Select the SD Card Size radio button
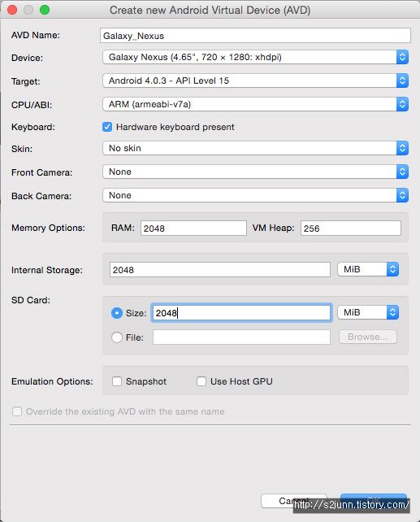The image size is (420, 522). 117,313
